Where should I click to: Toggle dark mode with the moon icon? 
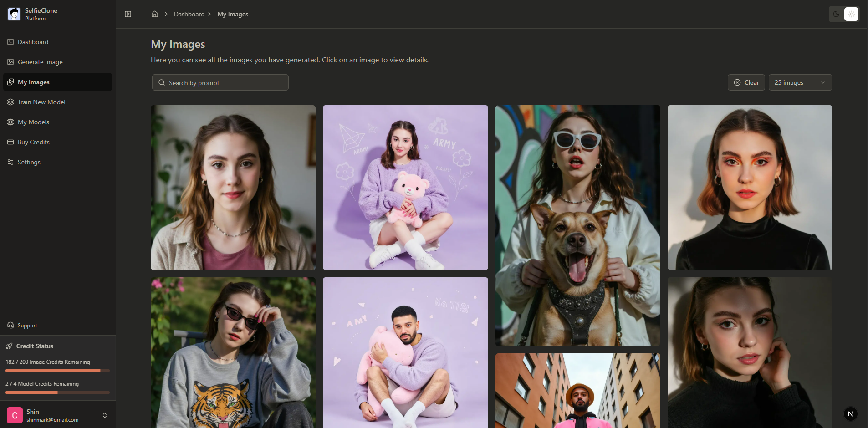836,14
